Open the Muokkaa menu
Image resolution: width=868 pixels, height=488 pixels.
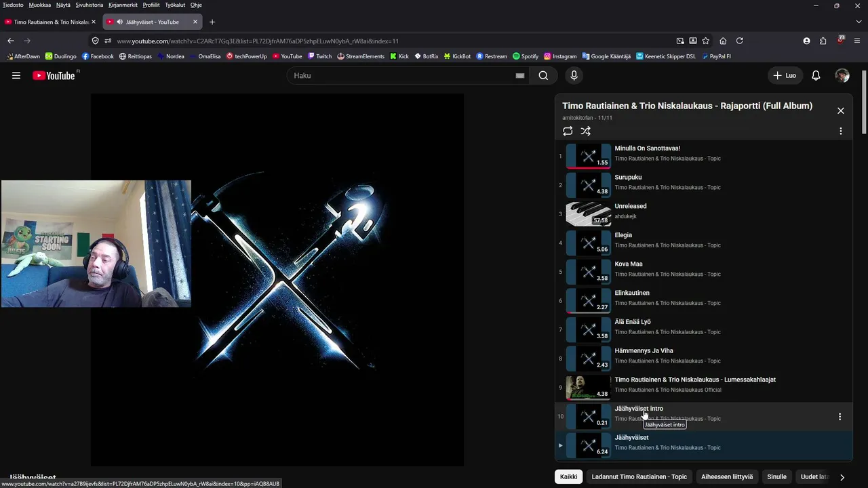click(39, 5)
